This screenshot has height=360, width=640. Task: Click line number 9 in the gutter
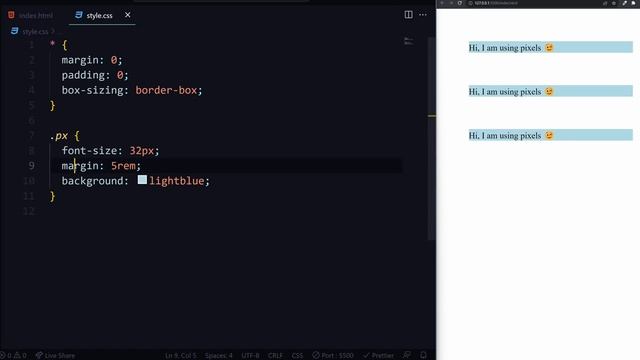pos(31,166)
